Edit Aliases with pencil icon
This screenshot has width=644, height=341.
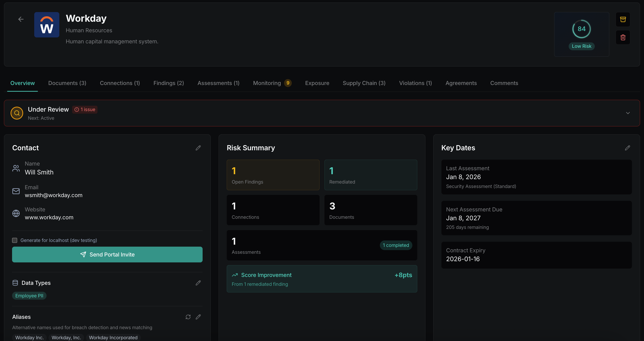pyautogui.click(x=198, y=317)
